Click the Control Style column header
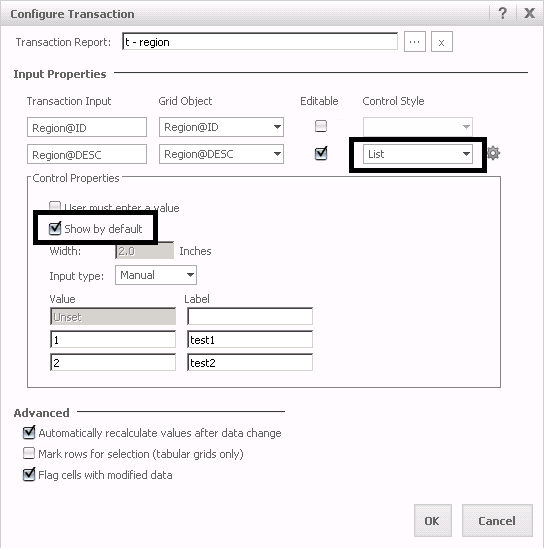544x550 pixels. point(393,101)
